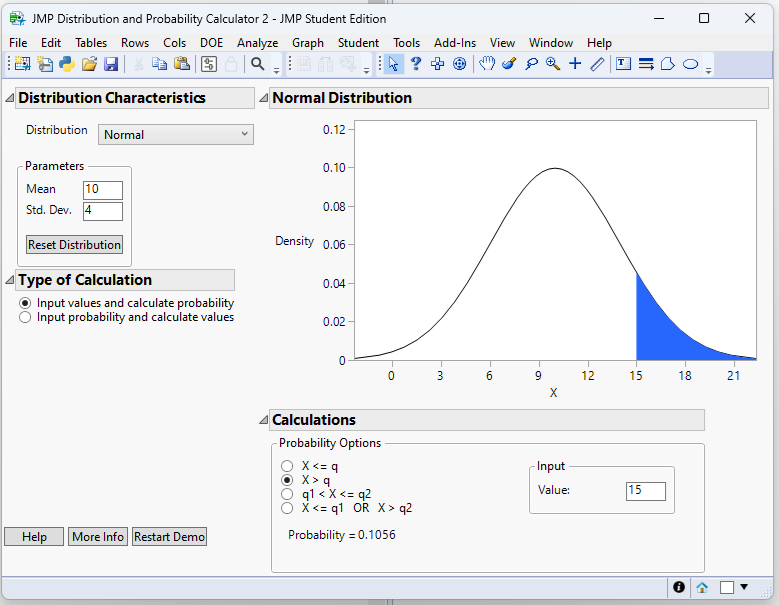
Task: Go to JMP Home Window icon
Action: 703,588
